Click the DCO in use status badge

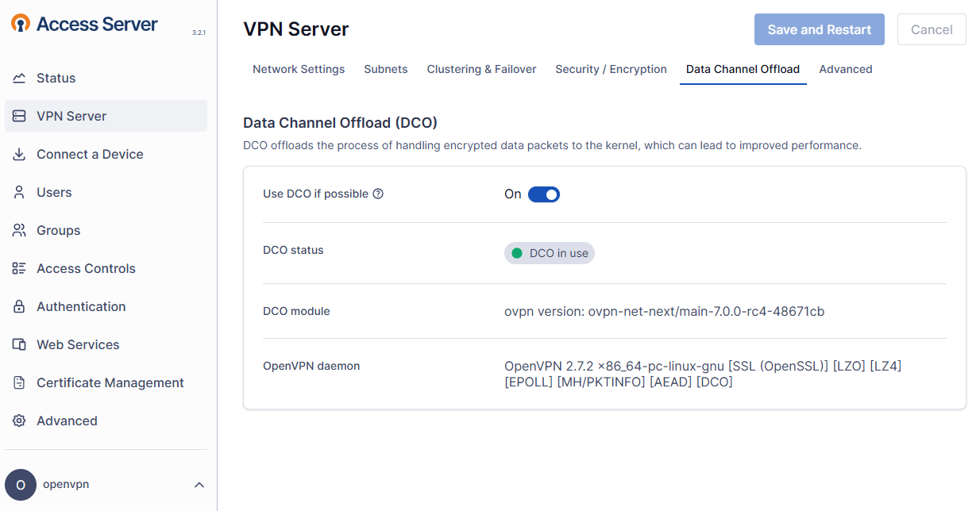[x=550, y=253]
